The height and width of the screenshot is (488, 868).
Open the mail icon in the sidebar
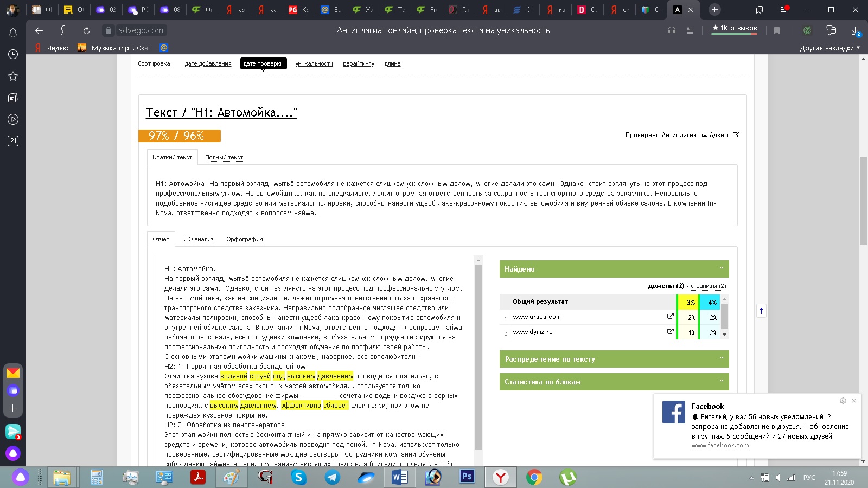[x=13, y=373]
